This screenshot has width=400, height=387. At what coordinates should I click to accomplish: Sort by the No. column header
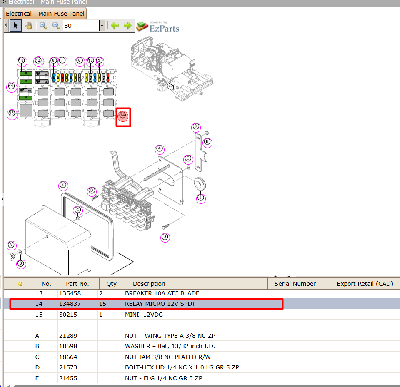(x=46, y=284)
